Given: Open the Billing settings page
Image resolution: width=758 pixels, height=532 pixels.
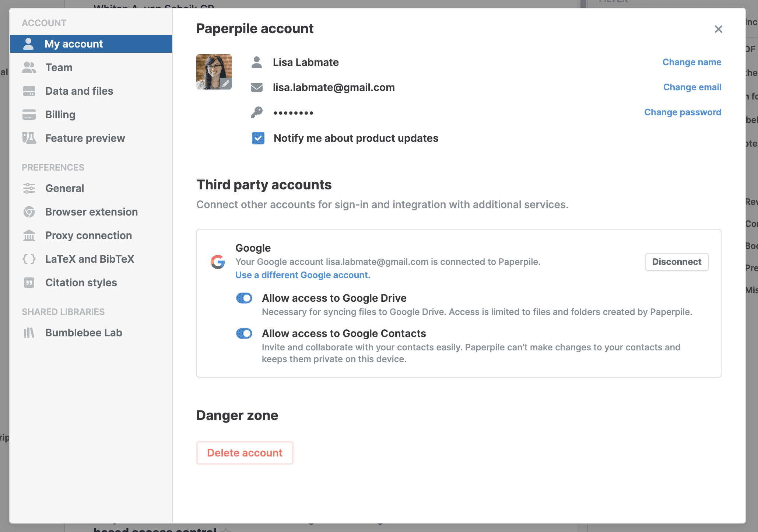Looking at the screenshot, I should (x=91, y=115).
